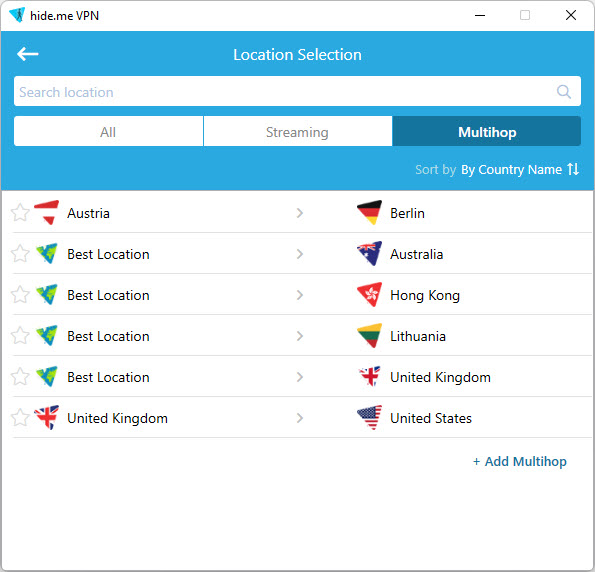595x572 pixels.
Task: Select Best Location text in Australia row
Action: (108, 254)
